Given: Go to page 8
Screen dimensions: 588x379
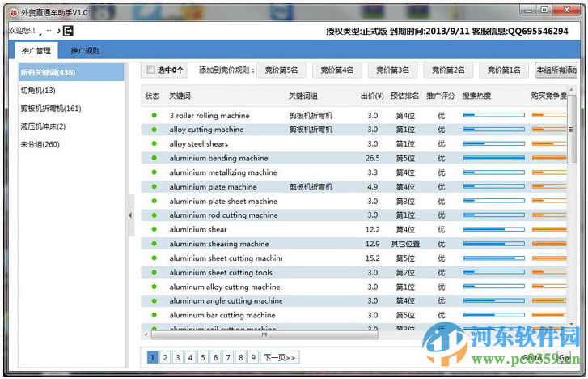Looking at the screenshot, I should coord(240,358).
